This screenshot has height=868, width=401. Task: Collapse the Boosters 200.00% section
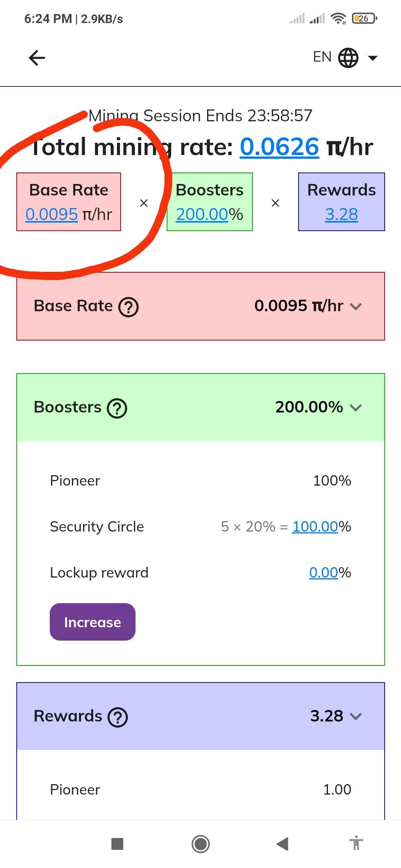(356, 408)
